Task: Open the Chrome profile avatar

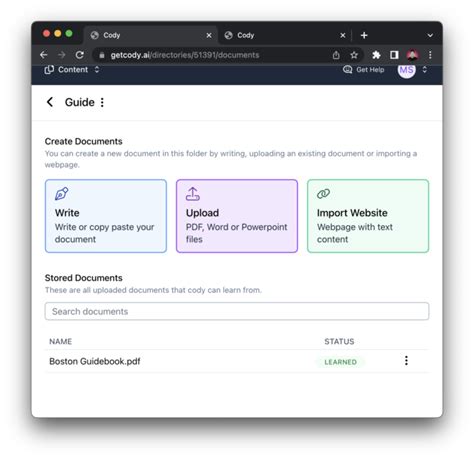Action: (412, 55)
